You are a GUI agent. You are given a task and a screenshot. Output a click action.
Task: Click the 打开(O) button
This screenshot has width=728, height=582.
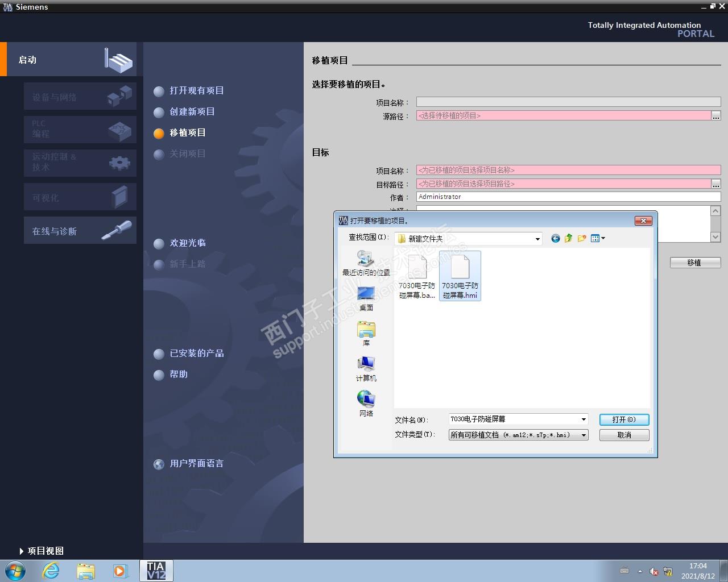coord(624,419)
